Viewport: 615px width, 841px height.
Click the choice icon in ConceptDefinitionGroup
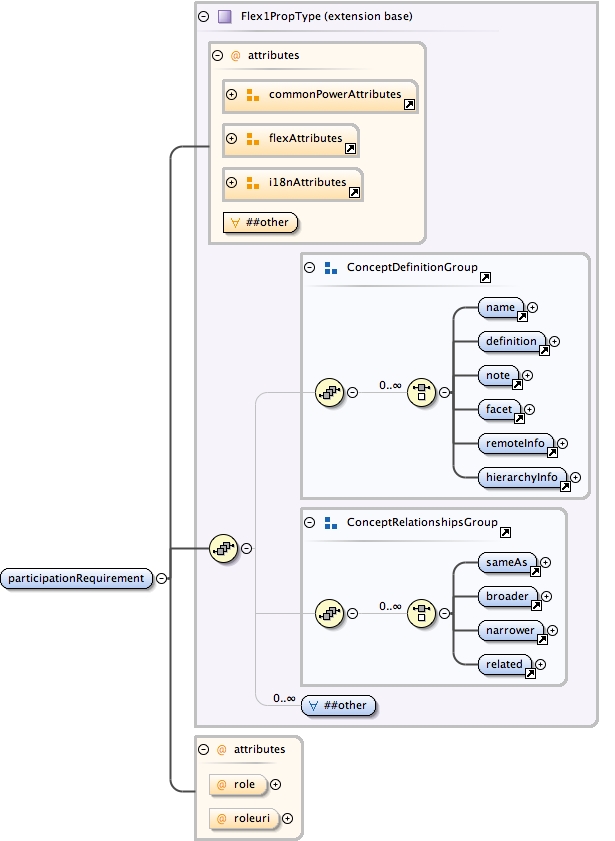pos(423,392)
